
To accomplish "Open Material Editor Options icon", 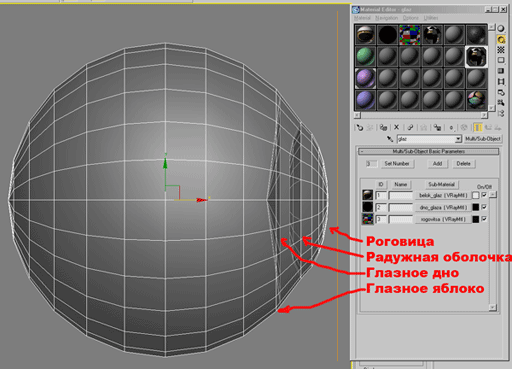I will (x=501, y=92).
